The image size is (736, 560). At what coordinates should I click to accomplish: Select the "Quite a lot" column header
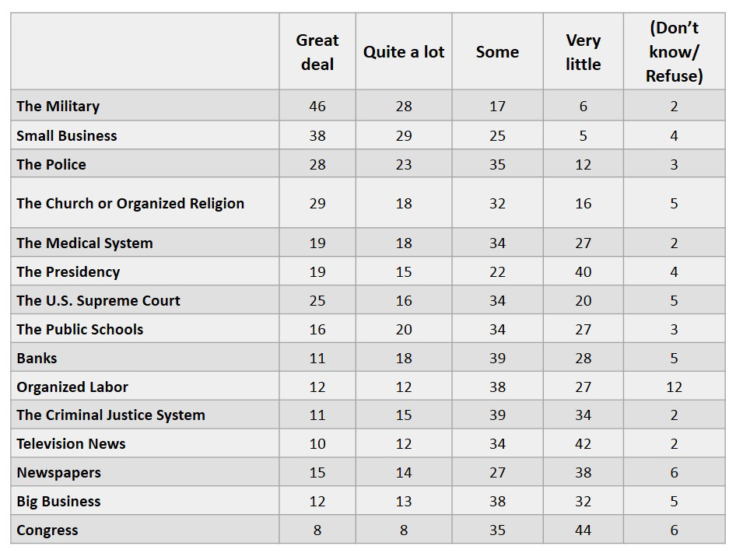404,52
